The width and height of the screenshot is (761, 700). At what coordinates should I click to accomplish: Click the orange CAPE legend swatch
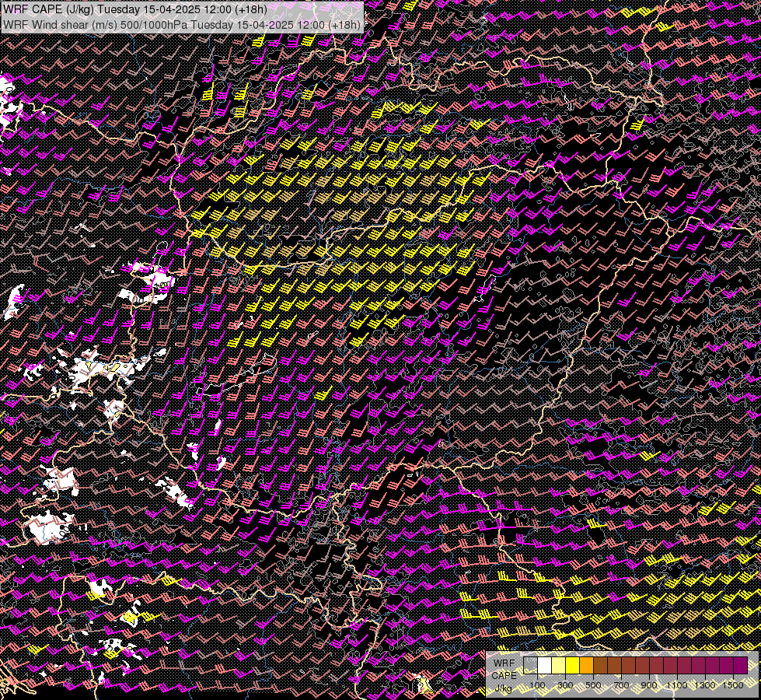tap(586, 665)
